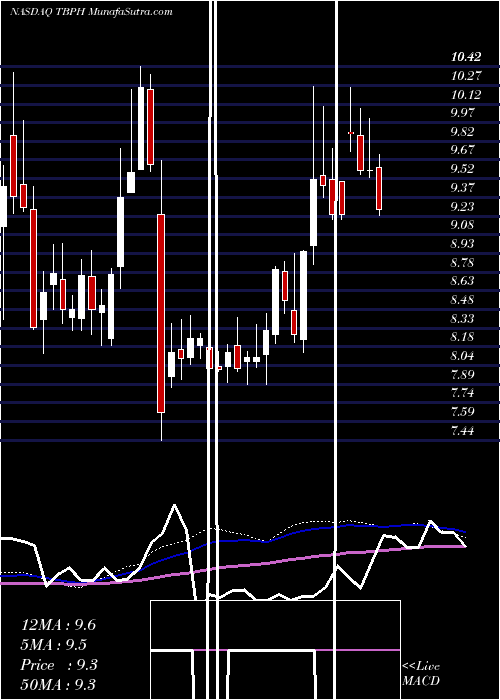Click the 9.82 price axis label
Screen dimensions: 500x700
[x=462, y=132]
